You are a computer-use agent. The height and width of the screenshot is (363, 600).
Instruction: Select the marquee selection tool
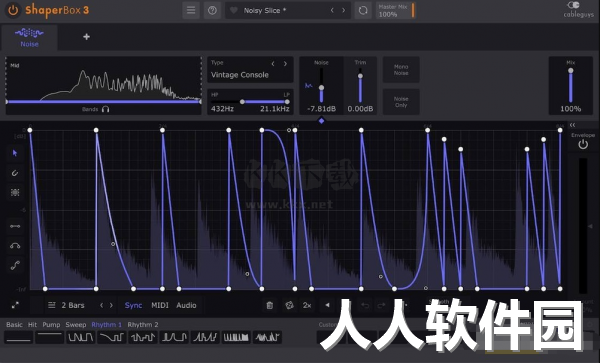(x=15, y=192)
